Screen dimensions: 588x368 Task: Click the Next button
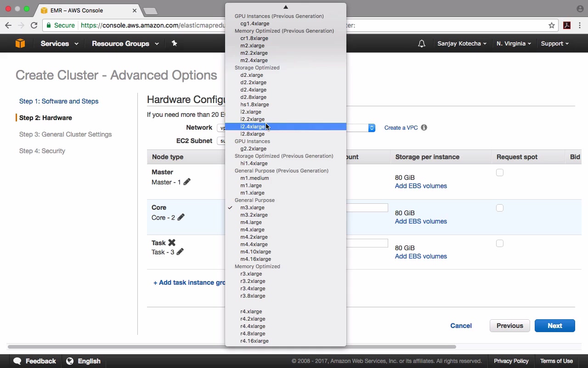555,326
